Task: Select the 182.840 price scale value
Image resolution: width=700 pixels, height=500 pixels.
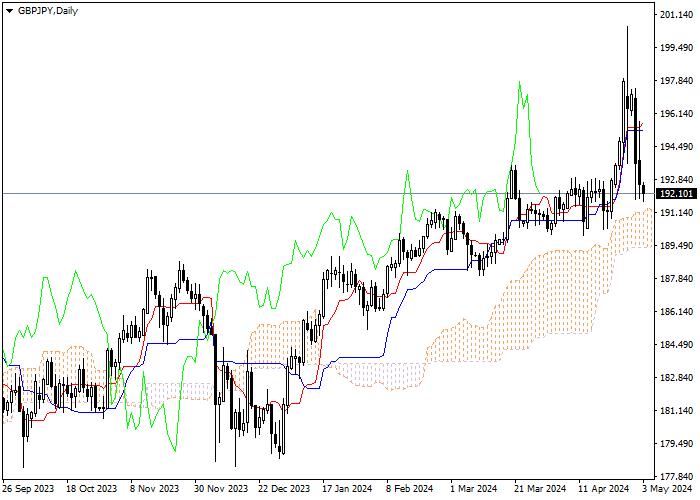Action: 676,378
